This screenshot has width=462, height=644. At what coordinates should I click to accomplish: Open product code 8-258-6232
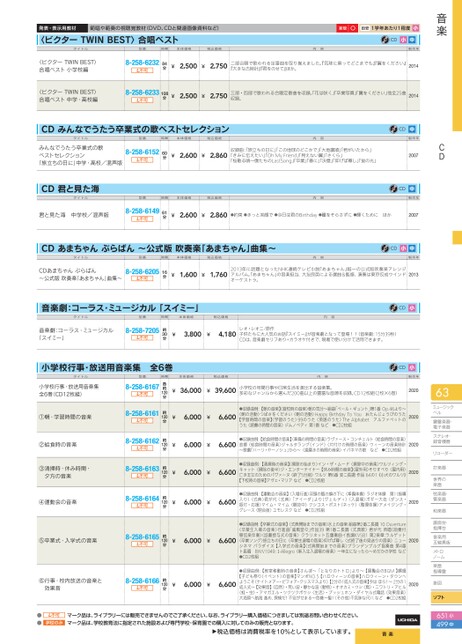click(142, 63)
